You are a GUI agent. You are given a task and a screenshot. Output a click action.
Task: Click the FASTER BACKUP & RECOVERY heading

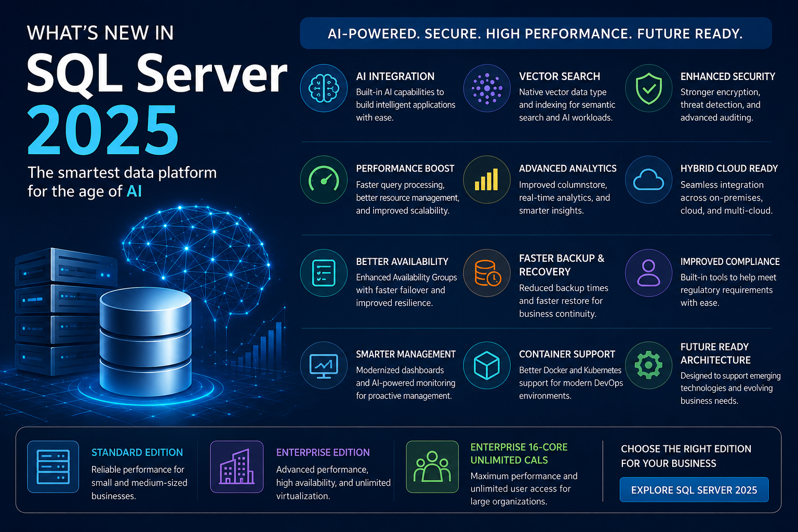point(562,265)
